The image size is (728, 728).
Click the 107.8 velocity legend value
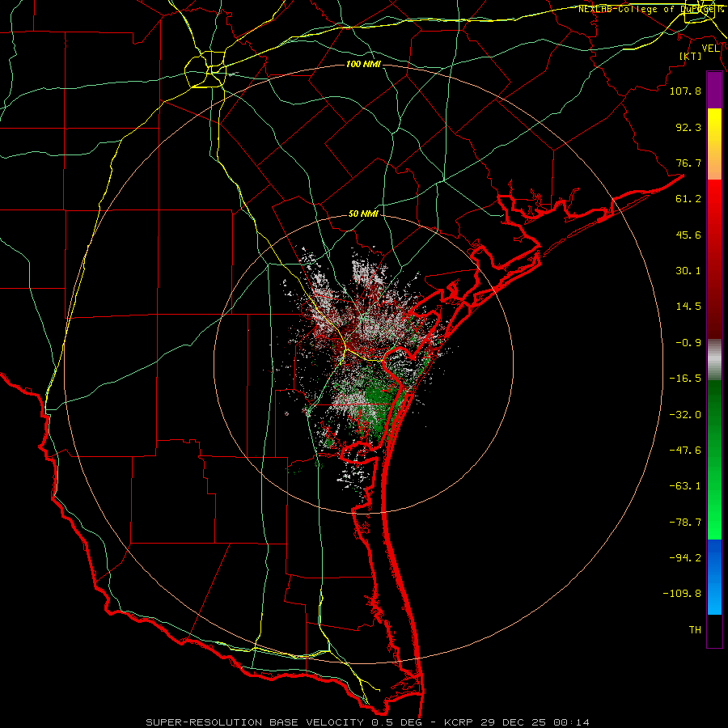(685, 91)
